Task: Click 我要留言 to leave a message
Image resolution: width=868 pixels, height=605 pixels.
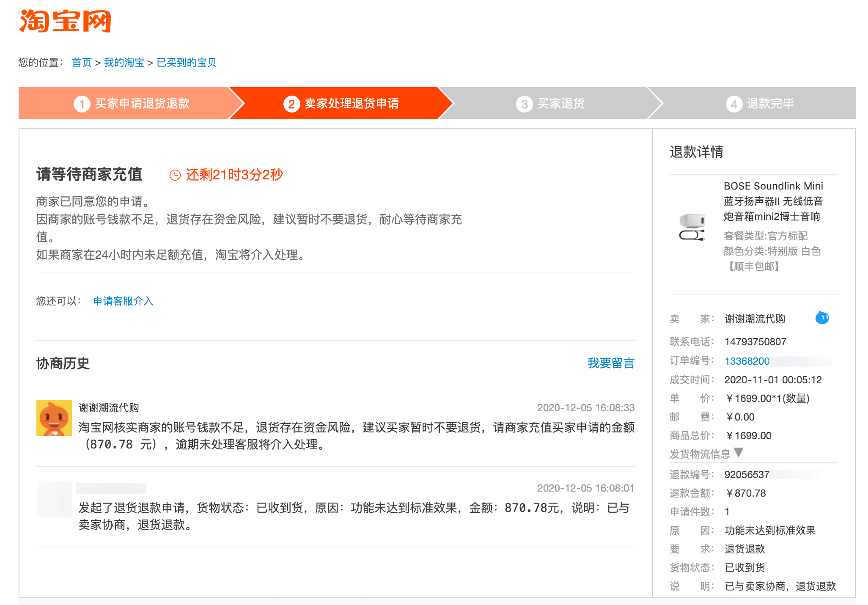Action: point(610,363)
